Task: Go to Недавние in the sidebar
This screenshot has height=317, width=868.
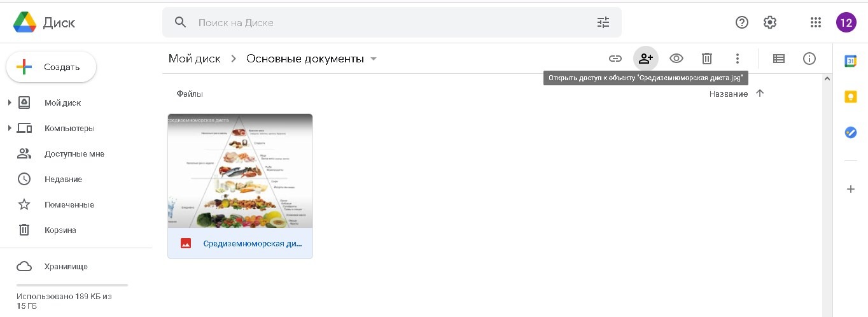Action: coord(63,179)
